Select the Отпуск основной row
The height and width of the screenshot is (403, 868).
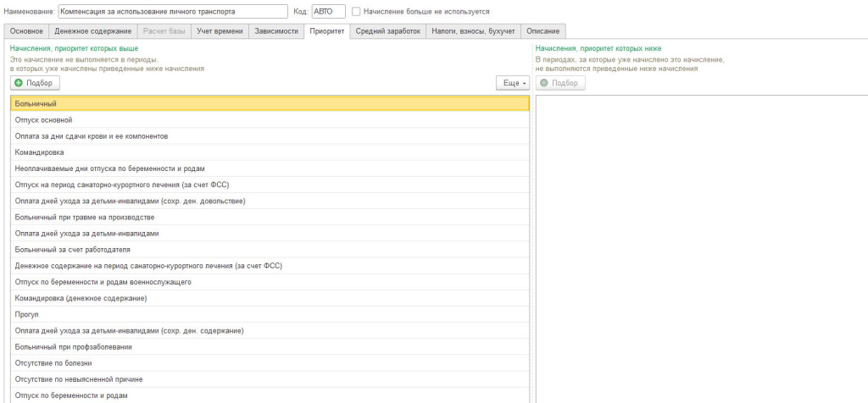270,120
